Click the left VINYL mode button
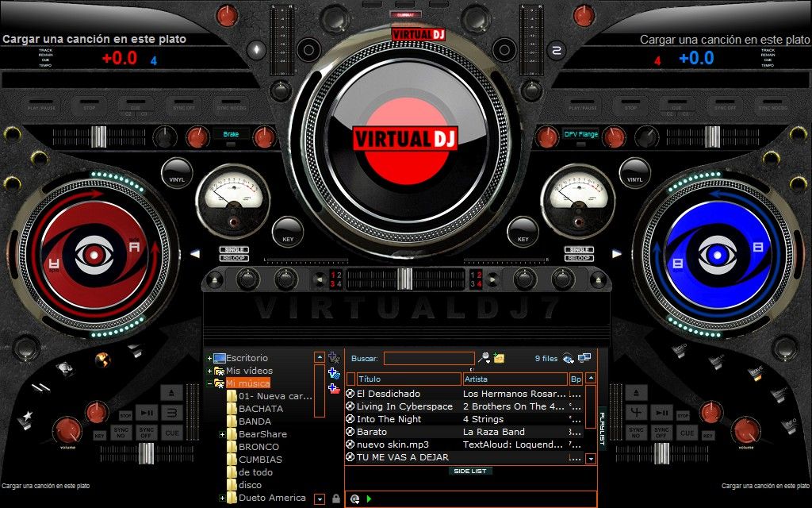This screenshot has height=508, width=812. tap(177, 174)
